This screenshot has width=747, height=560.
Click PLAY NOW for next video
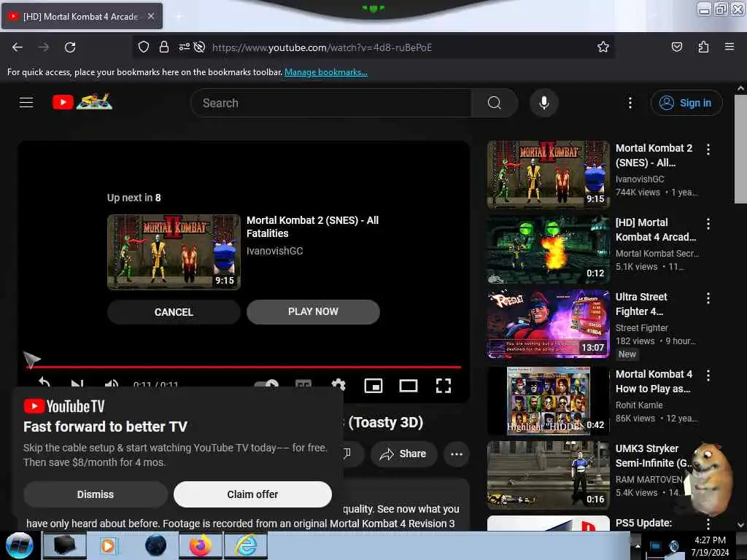point(313,312)
